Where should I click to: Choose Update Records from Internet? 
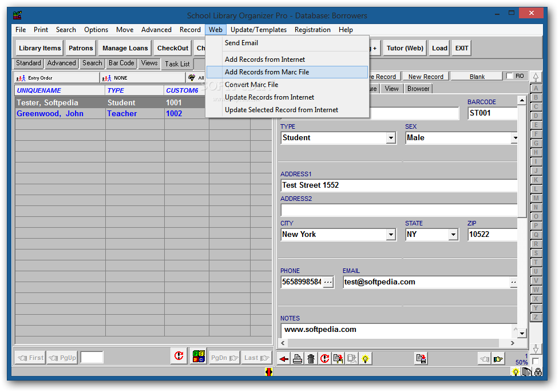(287, 97)
